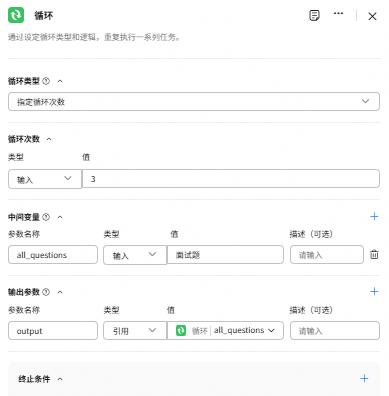Edit the all_questions parameter name field
The width and height of the screenshot is (389, 396).
(x=53, y=255)
